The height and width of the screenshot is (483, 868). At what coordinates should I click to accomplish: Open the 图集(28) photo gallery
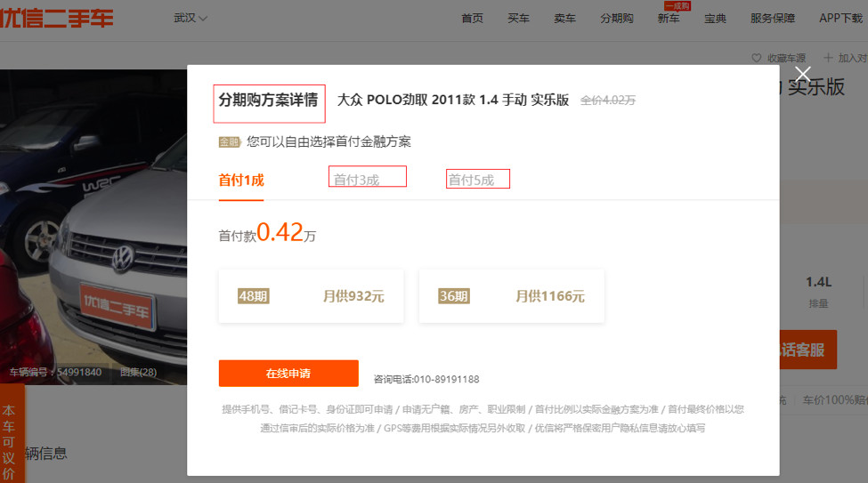[x=138, y=372]
